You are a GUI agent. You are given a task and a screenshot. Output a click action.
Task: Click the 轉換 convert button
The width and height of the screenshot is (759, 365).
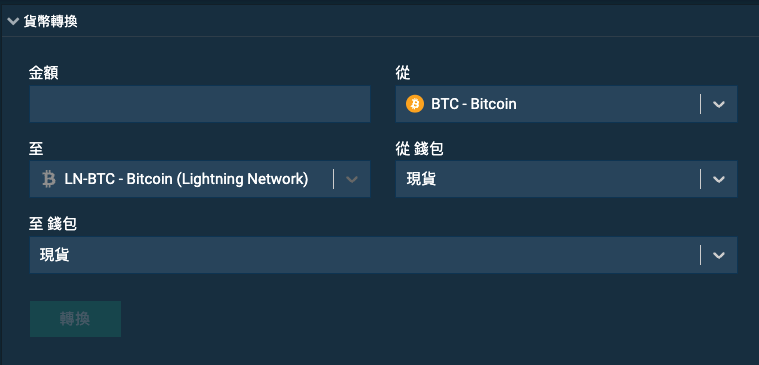tap(76, 319)
